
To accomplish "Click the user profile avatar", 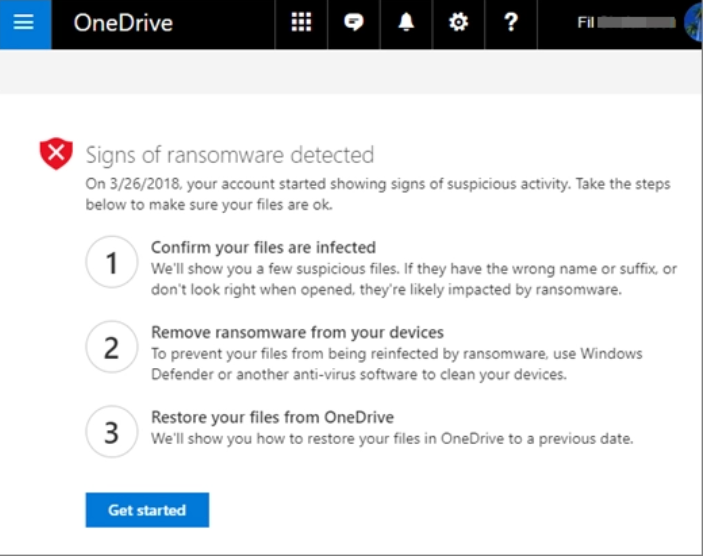I will tap(694, 22).
